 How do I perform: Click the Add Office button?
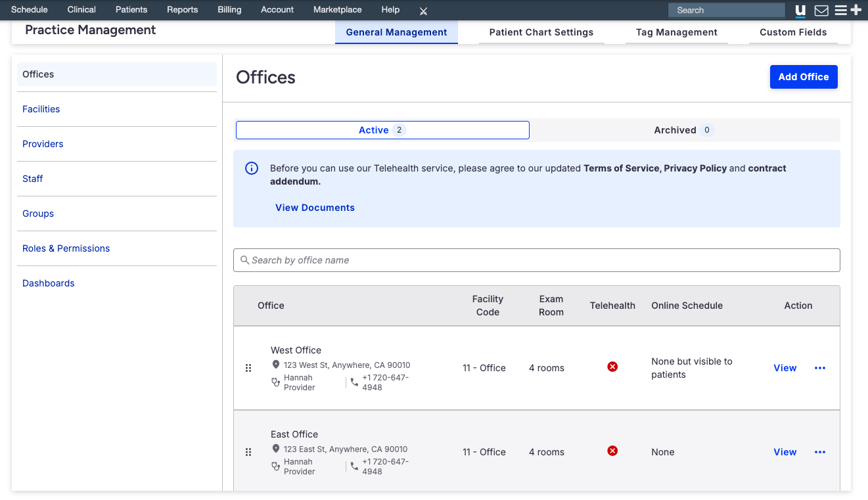tap(803, 77)
